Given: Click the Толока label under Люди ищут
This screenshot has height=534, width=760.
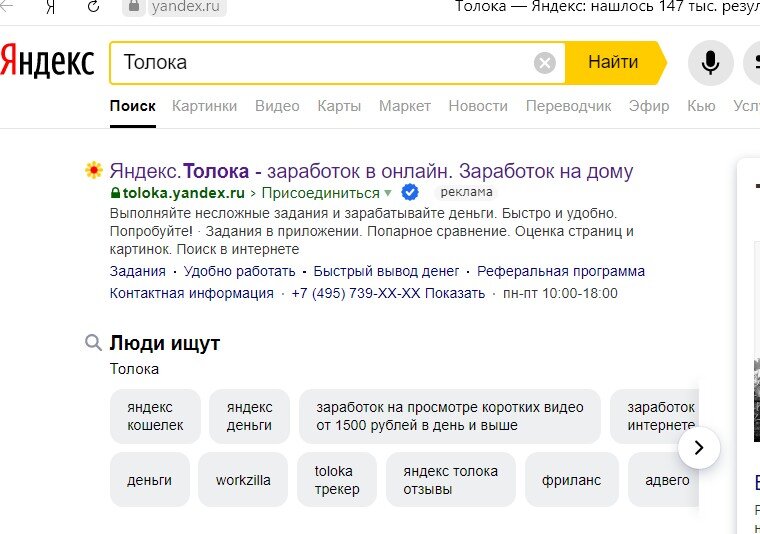Looking at the screenshot, I should coord(134,369).
